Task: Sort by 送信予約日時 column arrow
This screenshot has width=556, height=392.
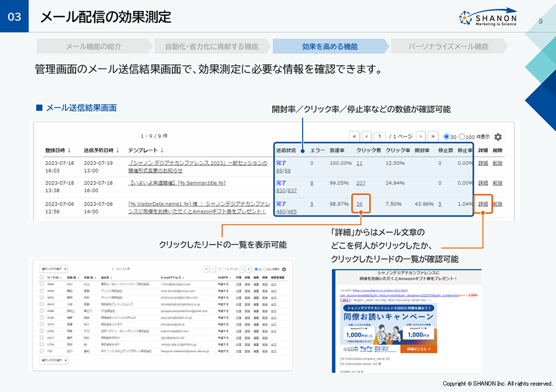Action: click(118, 150)
